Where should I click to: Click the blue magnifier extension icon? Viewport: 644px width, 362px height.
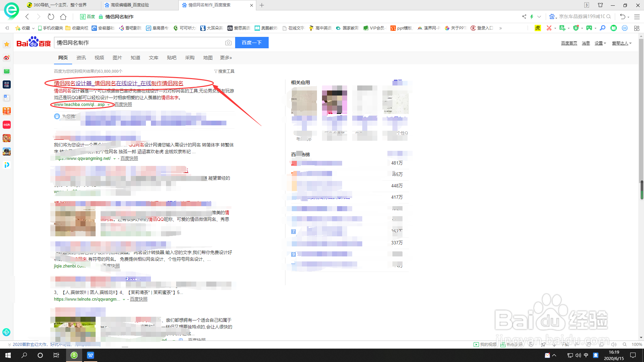point(603,28)
